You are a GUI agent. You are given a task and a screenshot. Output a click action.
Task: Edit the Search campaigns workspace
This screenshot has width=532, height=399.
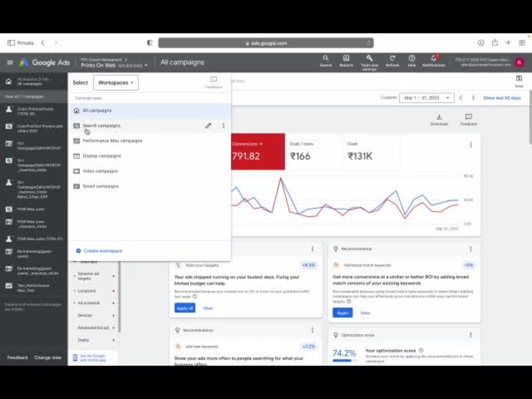point(208,126)
